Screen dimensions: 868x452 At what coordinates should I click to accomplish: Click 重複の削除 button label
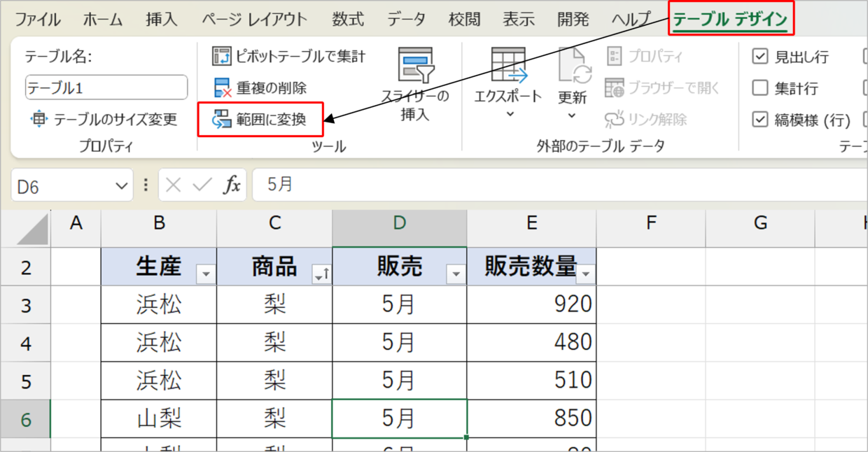[x=272, y=88]
